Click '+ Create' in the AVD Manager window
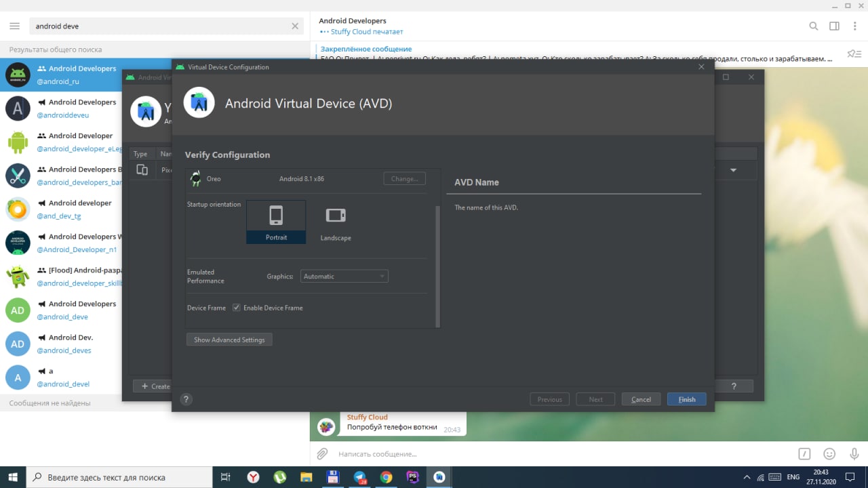 pos(153,386)
